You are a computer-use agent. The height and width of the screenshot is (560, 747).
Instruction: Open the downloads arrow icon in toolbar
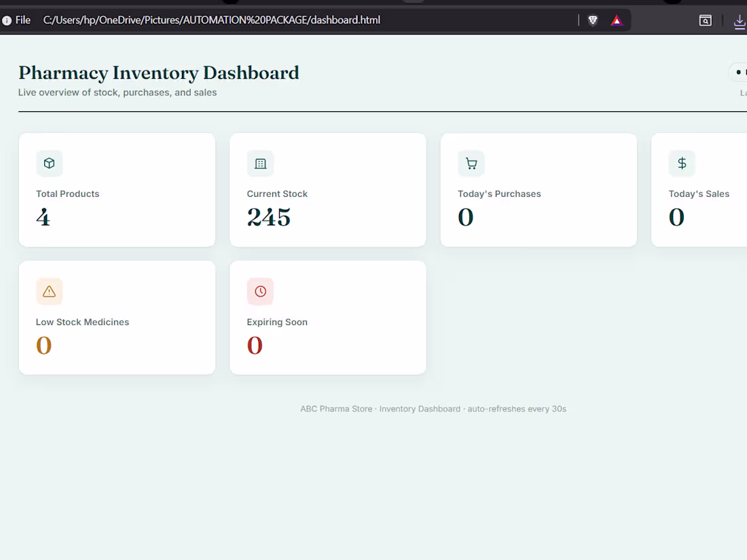coord(740,21)
